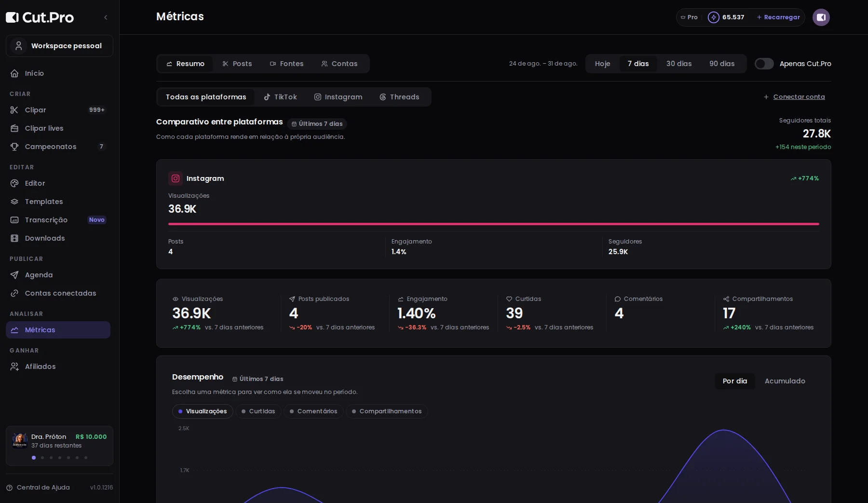Click the Clipar scissors icon
This screenshot has width=868, height=503.
14,110
